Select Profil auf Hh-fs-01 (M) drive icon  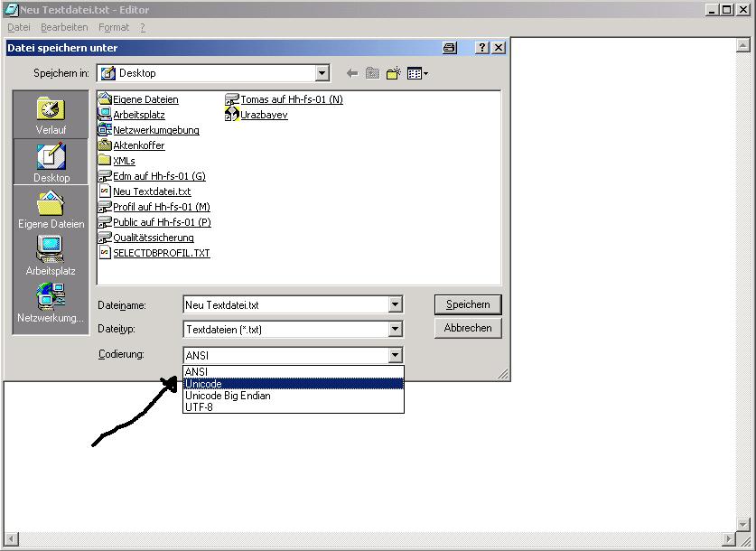(x=105, y=207)
